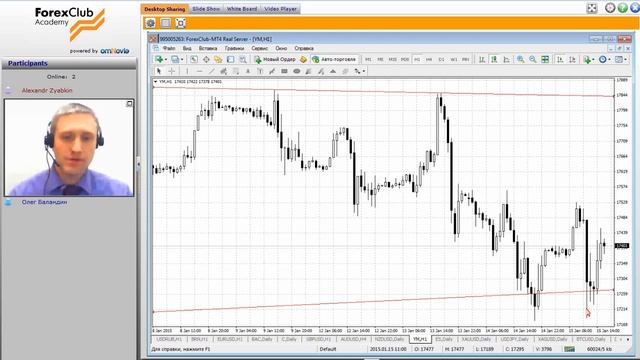Launch MetaEditor via the yellow book icon
640x360 pixels.
[x=303, y=60]
